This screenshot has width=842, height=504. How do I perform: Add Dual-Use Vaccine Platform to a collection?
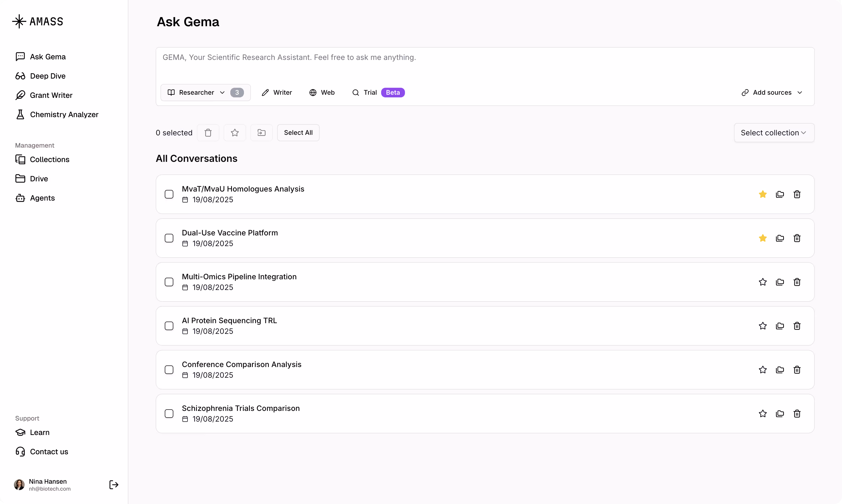[780, 238]
